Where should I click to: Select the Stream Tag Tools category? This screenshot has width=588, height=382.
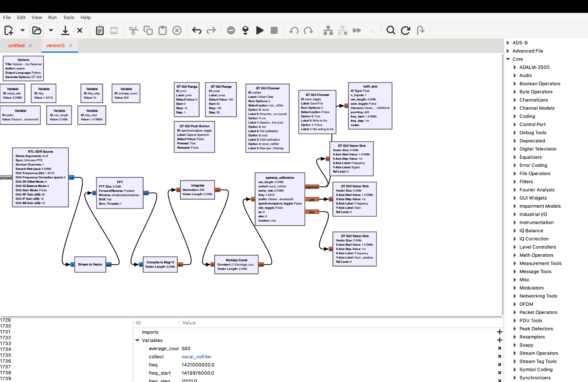point(538,361)
